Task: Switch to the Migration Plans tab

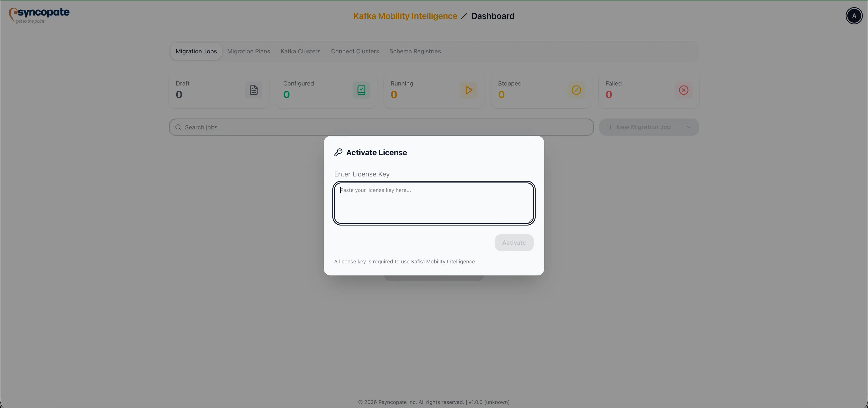Action: [249, 51]
